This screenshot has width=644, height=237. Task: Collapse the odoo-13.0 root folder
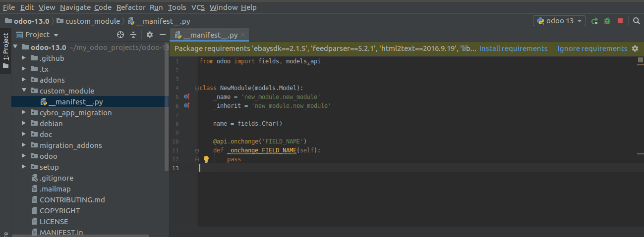15,47
